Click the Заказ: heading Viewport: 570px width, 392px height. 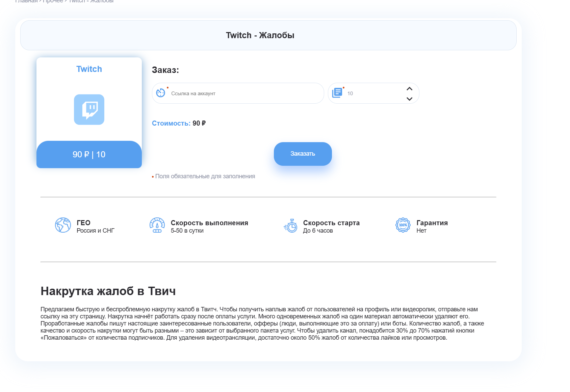click(x=165, y=70)
